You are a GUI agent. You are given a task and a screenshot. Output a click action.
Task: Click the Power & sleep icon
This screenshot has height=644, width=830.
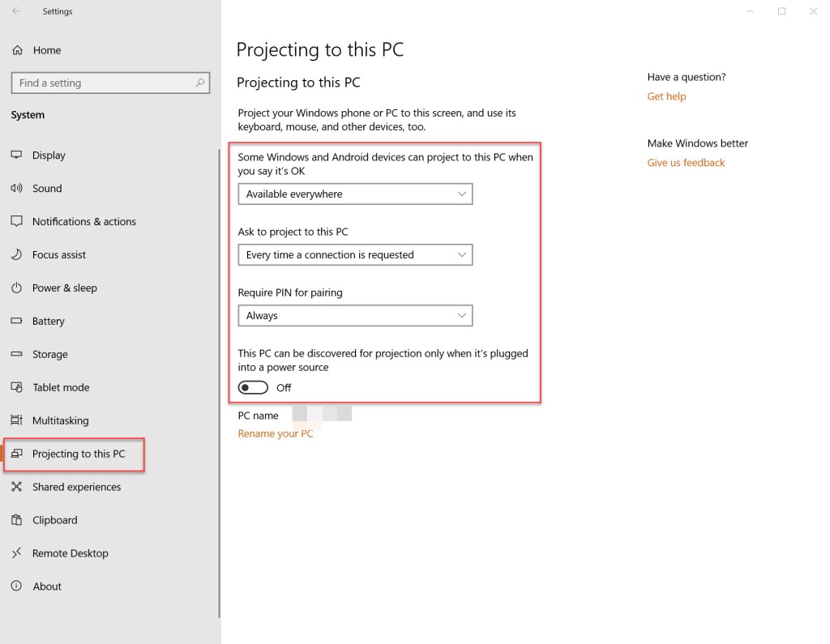[x=16, y=288]
